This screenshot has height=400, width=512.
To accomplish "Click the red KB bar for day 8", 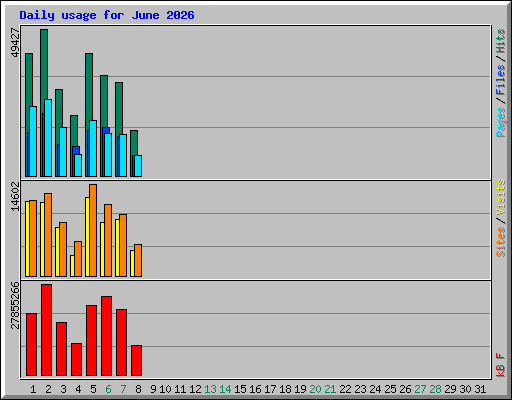I will click(x=136, y=360).
